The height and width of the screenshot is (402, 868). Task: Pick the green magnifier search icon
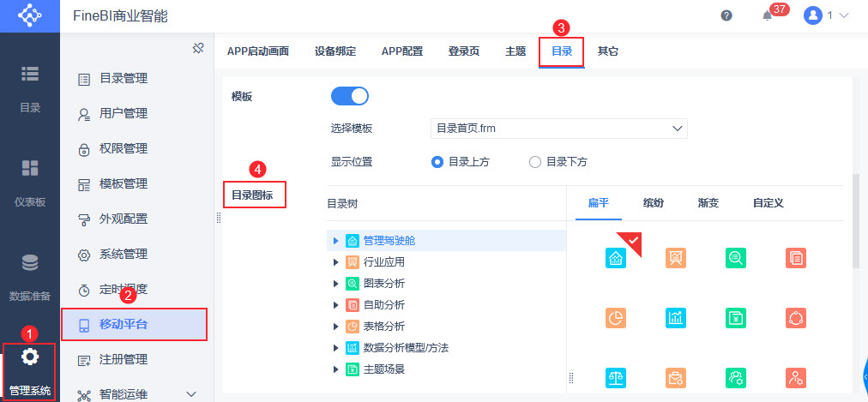pos(736,257)
